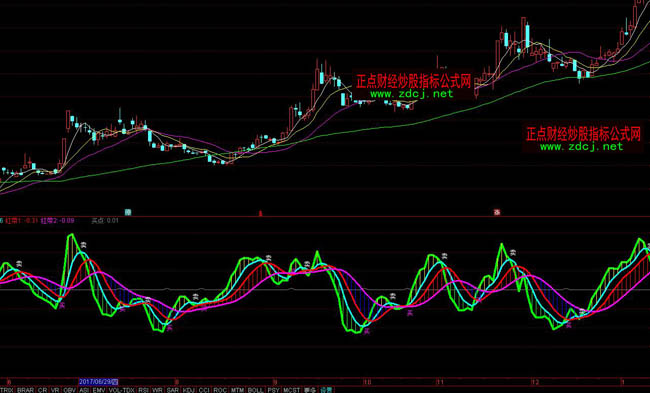Show the VR indicator
Image resolution: width=650 pixels, height=393 pixels.
click(55, 390)
